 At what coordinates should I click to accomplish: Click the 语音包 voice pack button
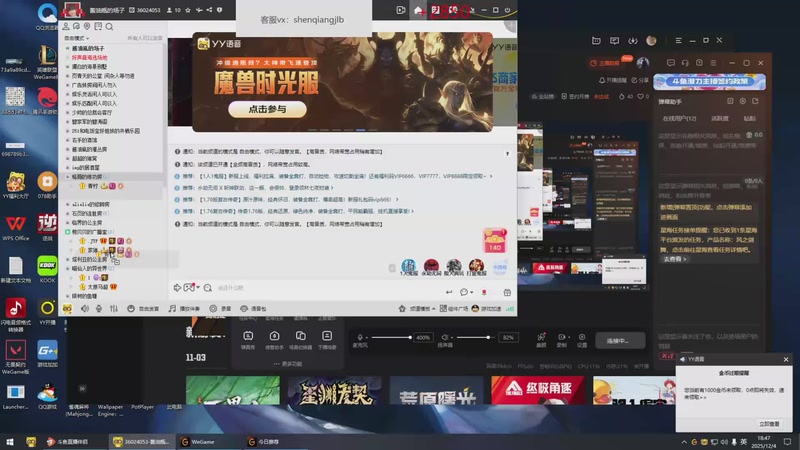pos(253,309)
